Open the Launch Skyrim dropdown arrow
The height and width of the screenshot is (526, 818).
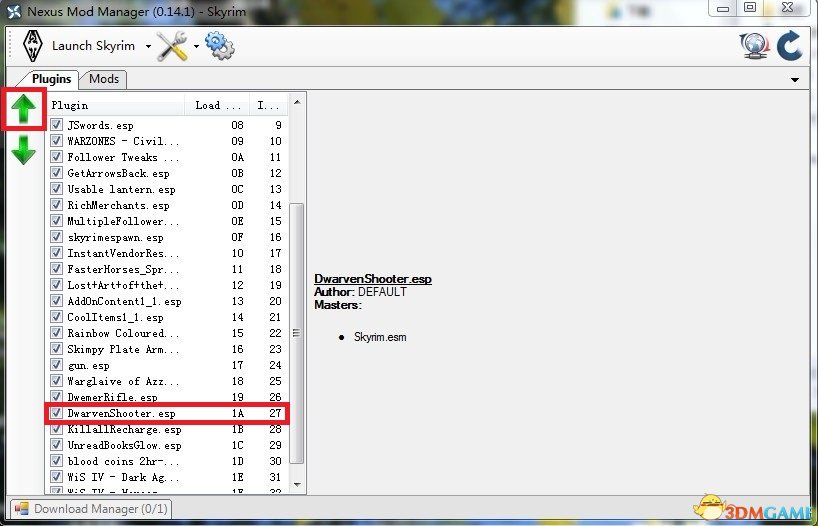tap(148, 46)
